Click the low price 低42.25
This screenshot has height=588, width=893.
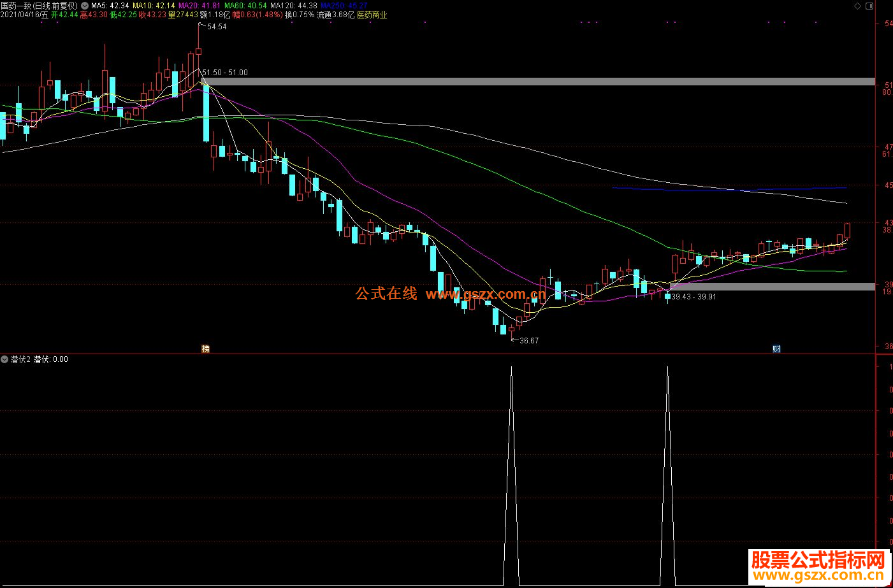(x=123, y=15)
